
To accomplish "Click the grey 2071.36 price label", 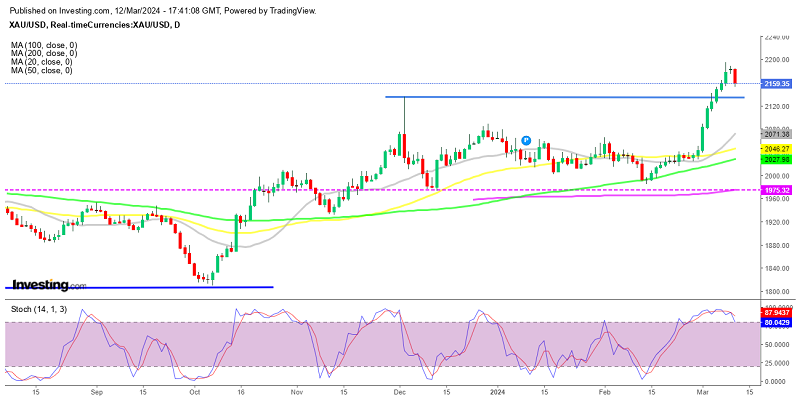I will (x=776, y=134).
